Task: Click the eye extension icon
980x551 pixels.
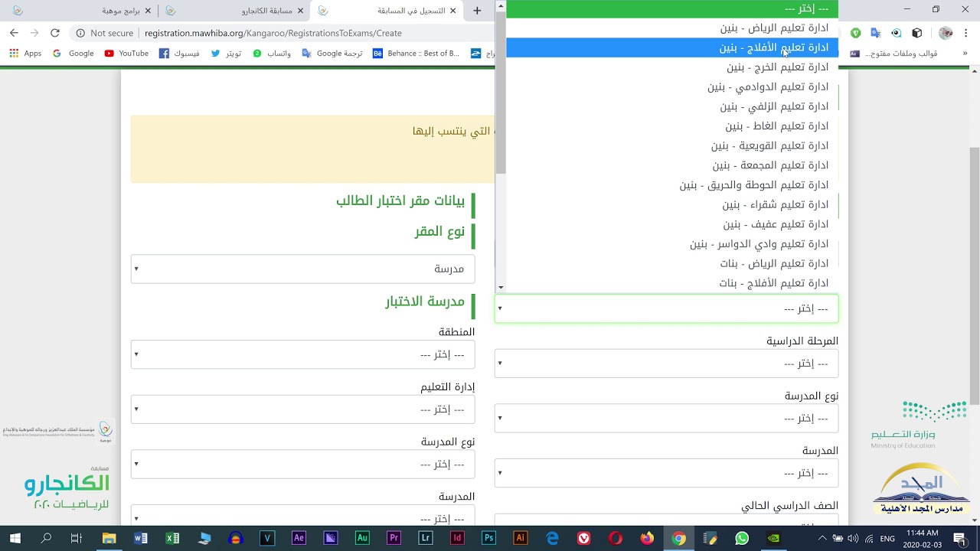Action: (x=896, y=33)
